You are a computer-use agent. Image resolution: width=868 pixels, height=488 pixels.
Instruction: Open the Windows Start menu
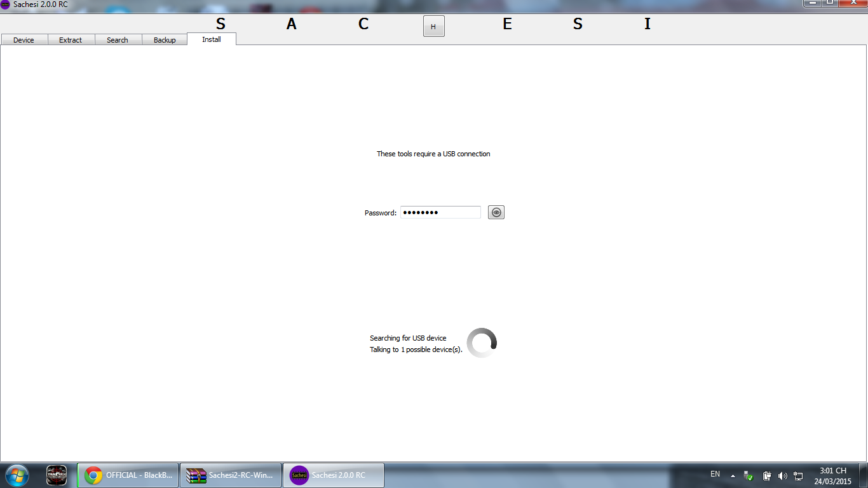click(x=17, y=475)
